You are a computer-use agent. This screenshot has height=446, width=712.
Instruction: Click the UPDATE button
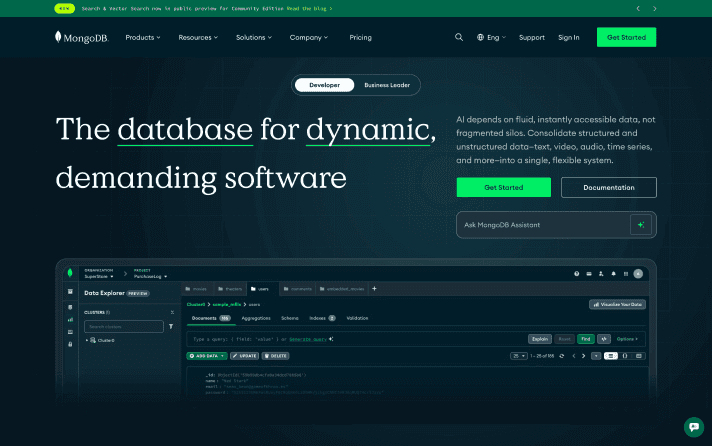tap(245, 356)
